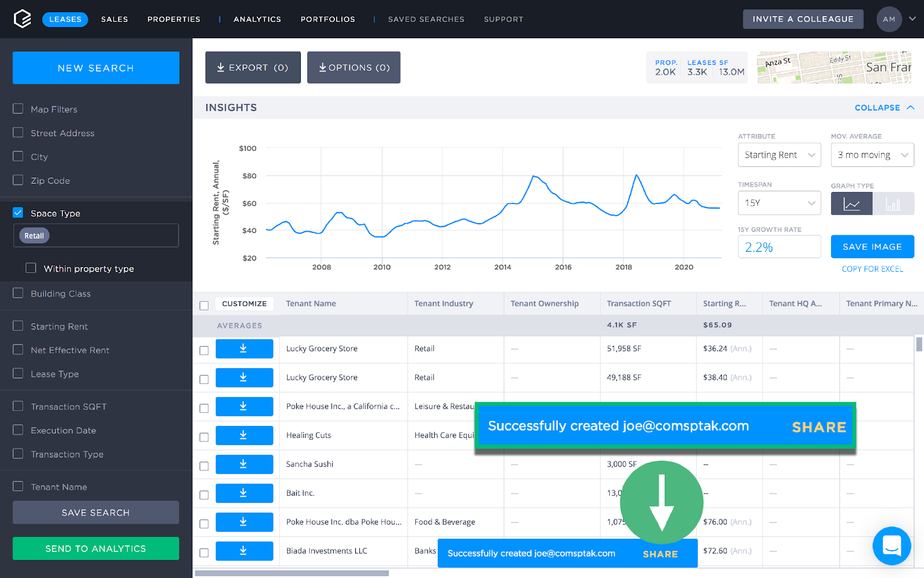Check the Within property type checkbox
924x578 pixels.
pyautogui.click(x=31, y=268)
